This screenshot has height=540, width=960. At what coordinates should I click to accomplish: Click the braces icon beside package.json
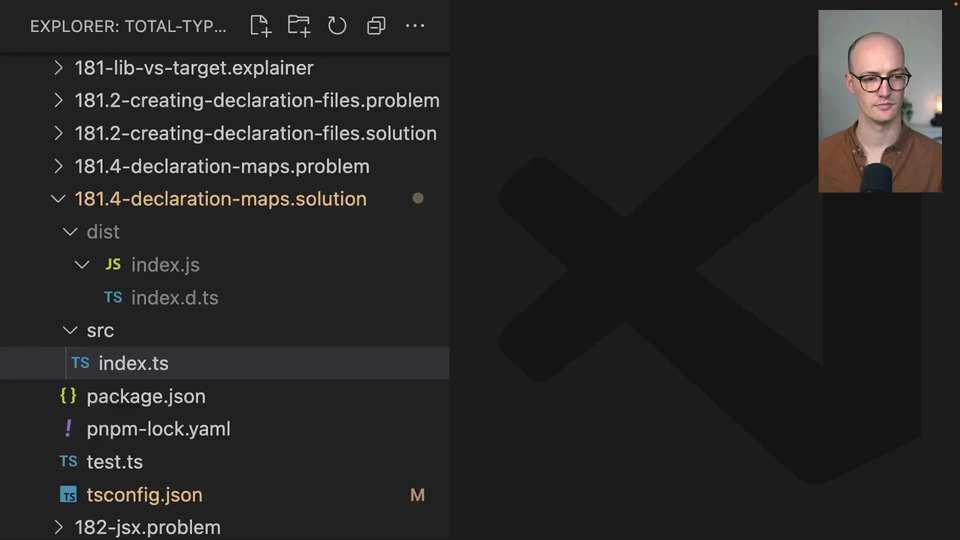pyautogui.click(x=68, y=396)
